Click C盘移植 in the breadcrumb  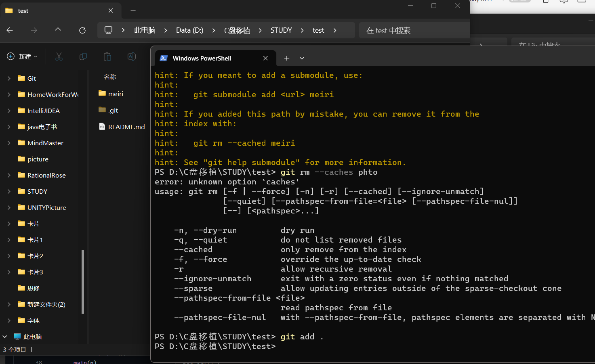point(237,30)
